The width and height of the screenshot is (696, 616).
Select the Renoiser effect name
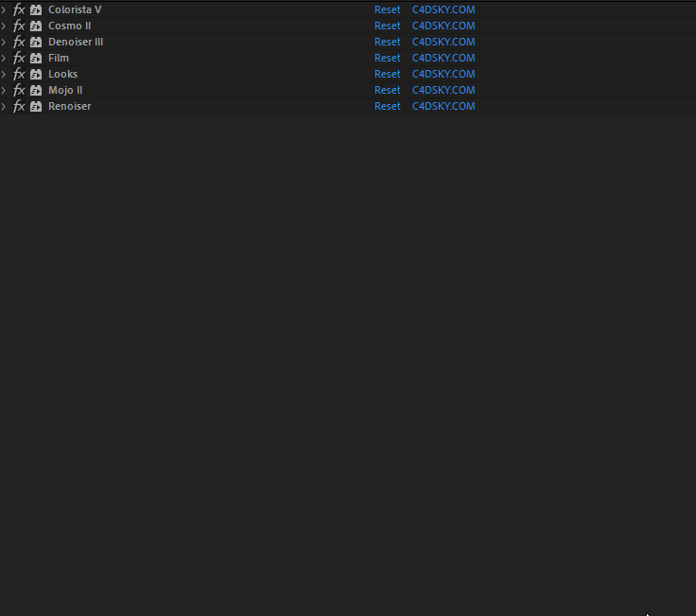tap(69, 106)
